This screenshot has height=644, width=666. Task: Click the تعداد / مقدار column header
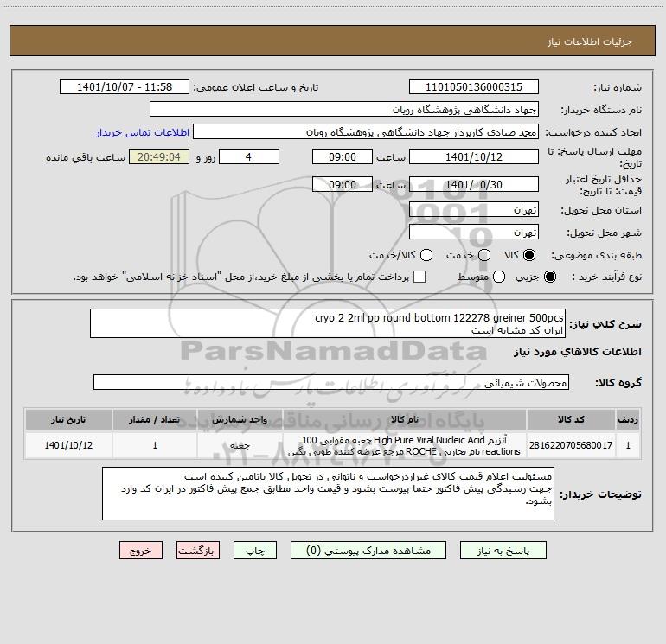point(155,419)
